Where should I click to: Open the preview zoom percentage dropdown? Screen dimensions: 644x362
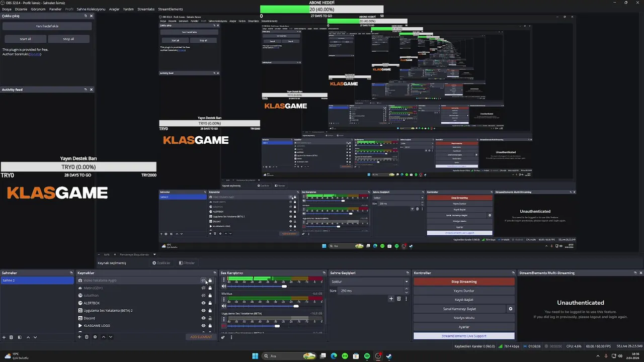[x=107, y=254]
